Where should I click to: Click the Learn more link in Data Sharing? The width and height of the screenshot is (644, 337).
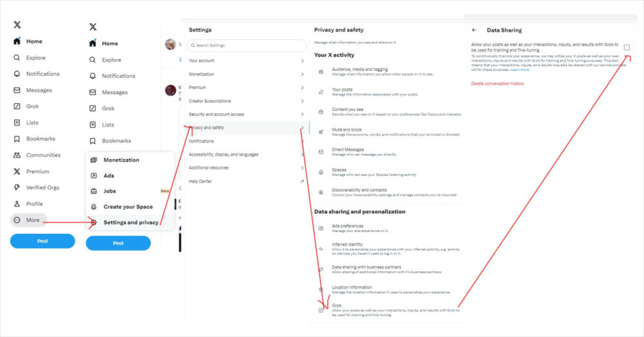point(520,70)
